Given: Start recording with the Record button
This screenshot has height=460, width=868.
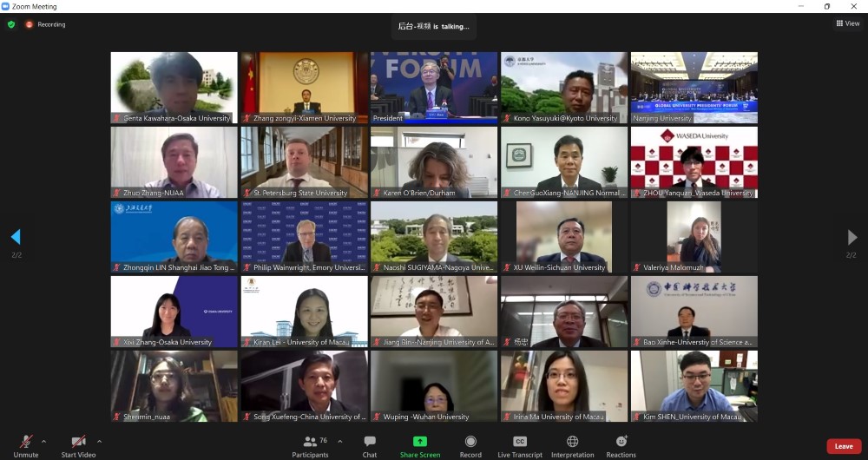Looking at the screenshot, I should [470, 443].
